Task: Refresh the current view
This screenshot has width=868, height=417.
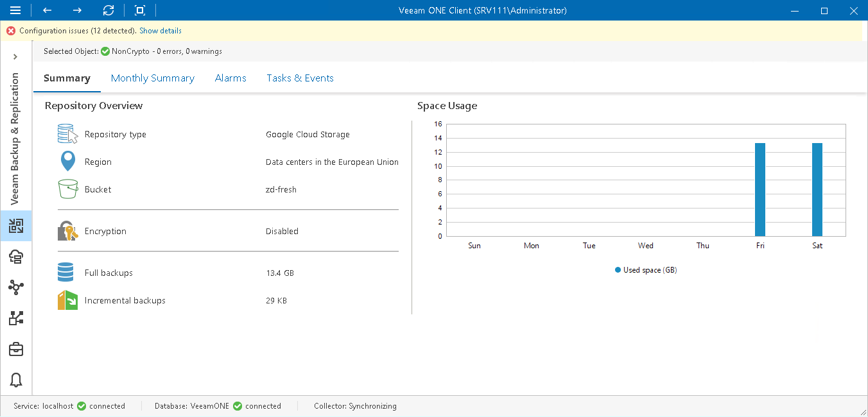Action: tap(108, 10)
